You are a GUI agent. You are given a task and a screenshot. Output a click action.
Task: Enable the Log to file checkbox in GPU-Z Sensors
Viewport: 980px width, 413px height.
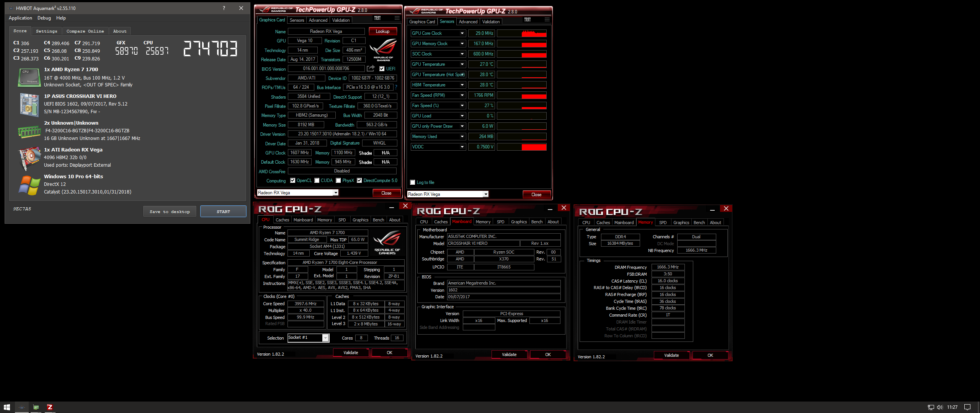pyautogui.click(x=413, y=182)
